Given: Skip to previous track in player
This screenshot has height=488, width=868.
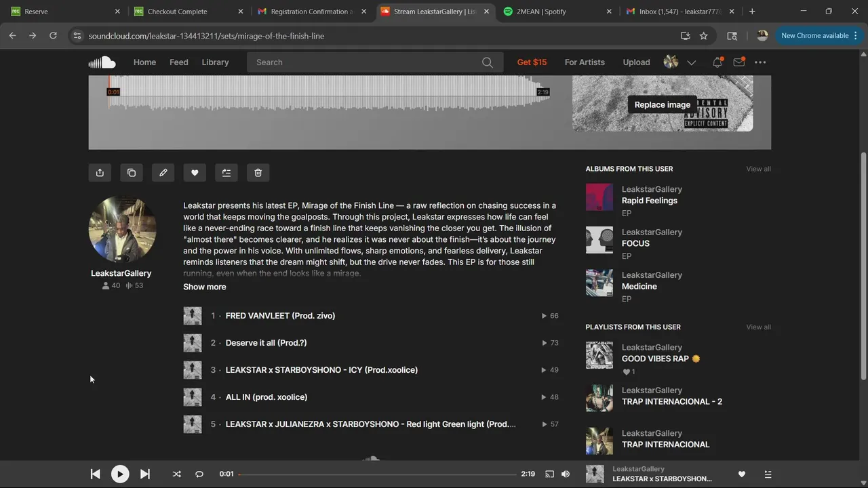Looking at the screenshot, I should click(x=95, y=474).
